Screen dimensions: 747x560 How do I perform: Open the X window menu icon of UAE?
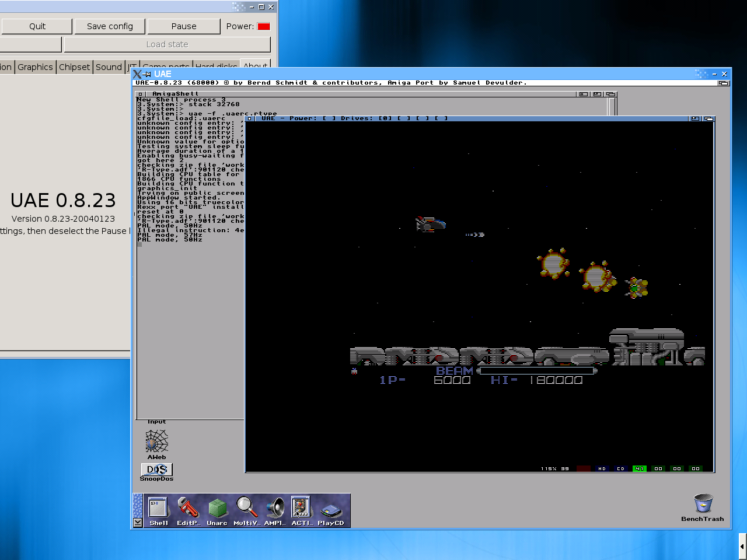137,74
